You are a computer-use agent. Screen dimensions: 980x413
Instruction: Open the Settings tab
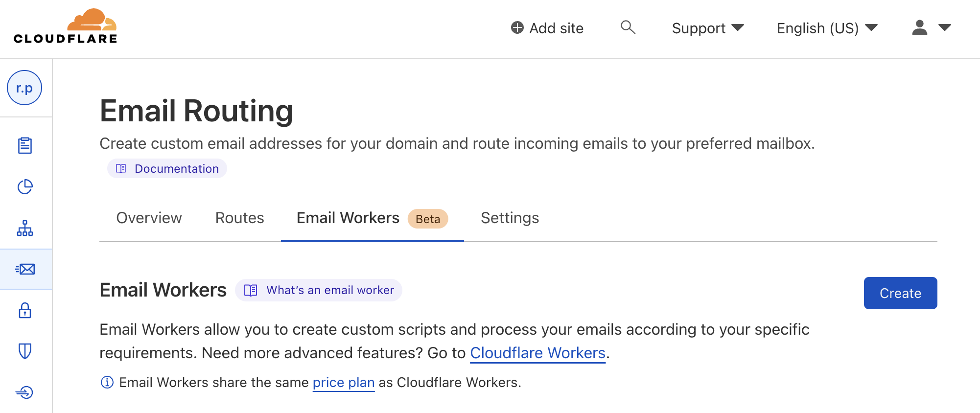click(x=510, y=218)
